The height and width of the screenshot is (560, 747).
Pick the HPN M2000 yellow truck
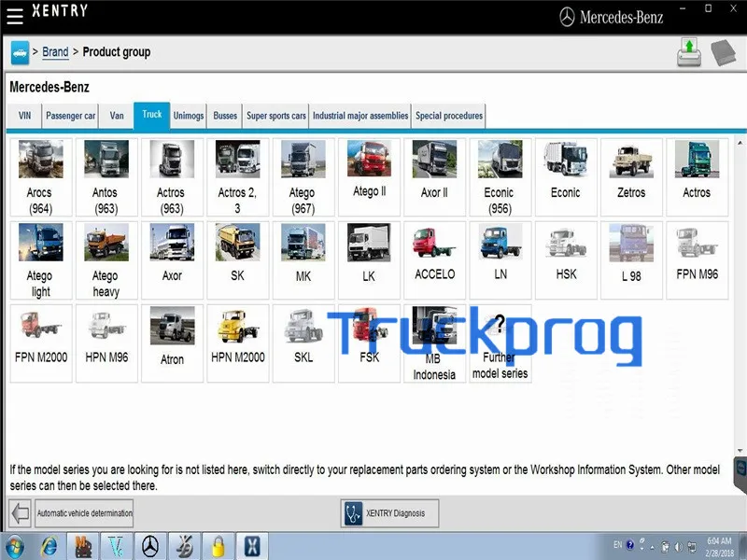[238, 343]
